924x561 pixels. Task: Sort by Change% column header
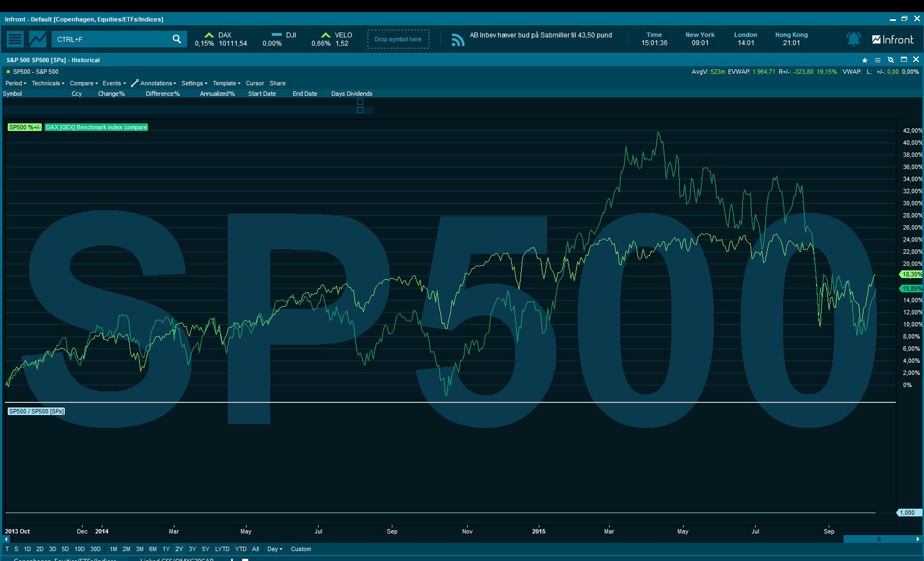[111, 94]
